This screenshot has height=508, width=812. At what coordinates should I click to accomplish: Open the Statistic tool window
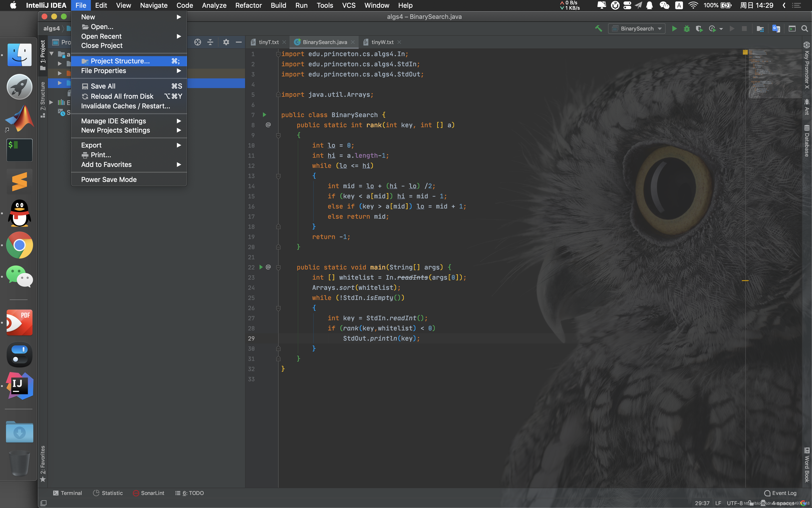point(108,493)
